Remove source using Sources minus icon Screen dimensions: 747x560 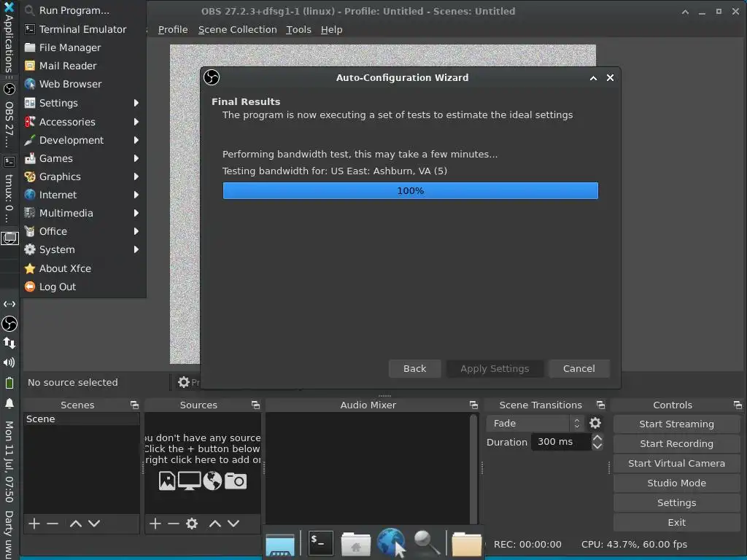[174, 524]
